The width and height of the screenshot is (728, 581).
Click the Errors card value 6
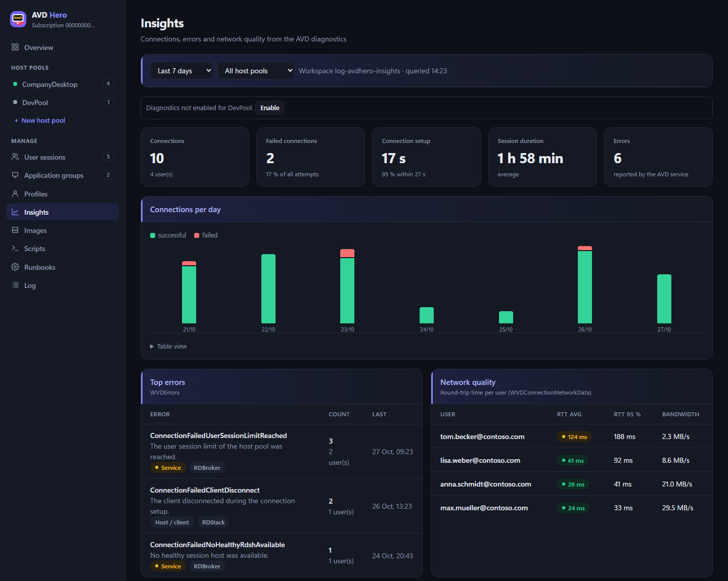pyautogui.click(x=618, y=159)
